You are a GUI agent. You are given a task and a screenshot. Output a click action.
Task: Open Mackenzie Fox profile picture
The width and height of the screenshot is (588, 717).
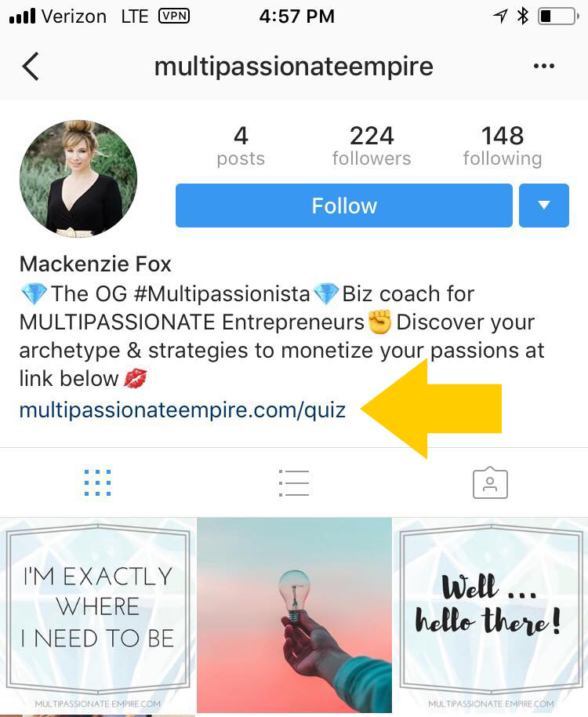coord(78,179)
